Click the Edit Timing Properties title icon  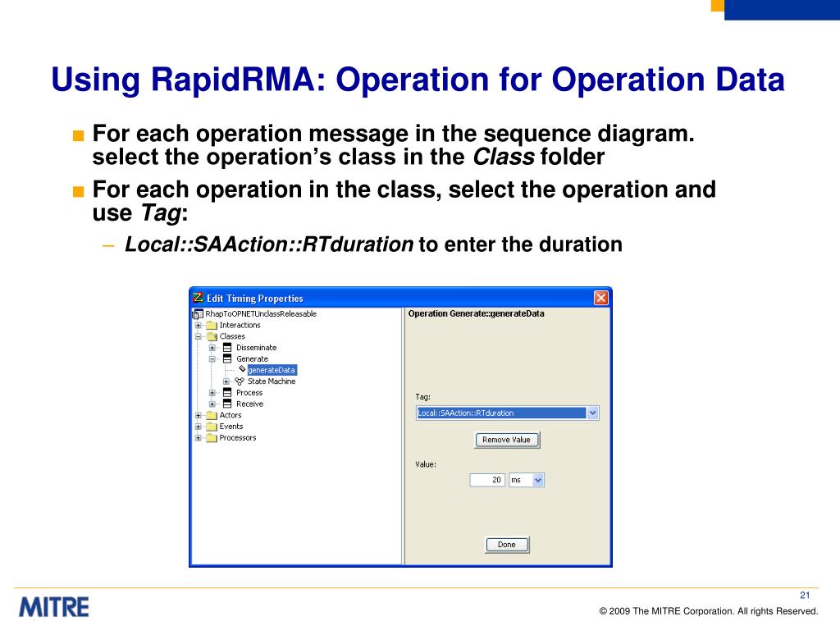click(x=199, y=297)
